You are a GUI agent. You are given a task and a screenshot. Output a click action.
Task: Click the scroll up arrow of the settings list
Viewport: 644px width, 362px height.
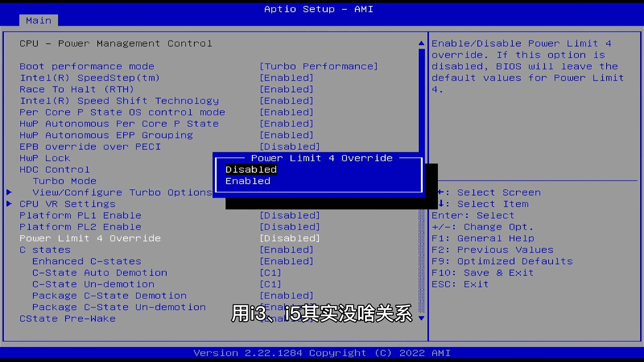click(x=421, y=43)
